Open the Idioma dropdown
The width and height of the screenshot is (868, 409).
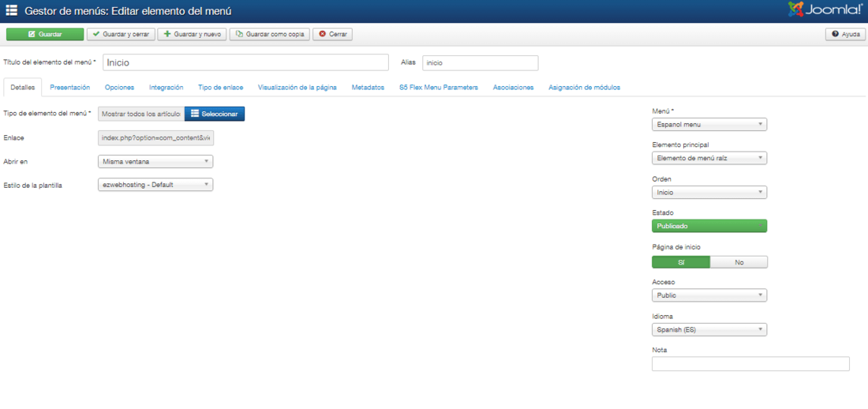tap(709, 330)
